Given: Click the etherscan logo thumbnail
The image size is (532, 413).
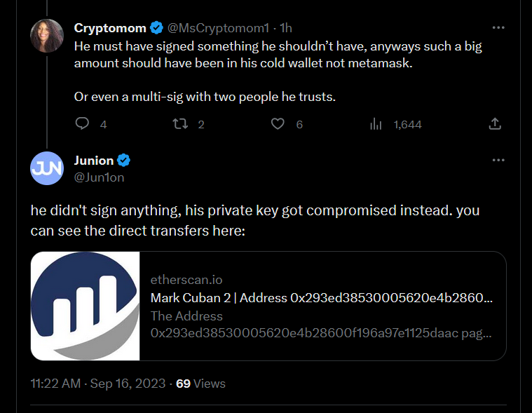Looking at the screenshot, I should 86,306.
